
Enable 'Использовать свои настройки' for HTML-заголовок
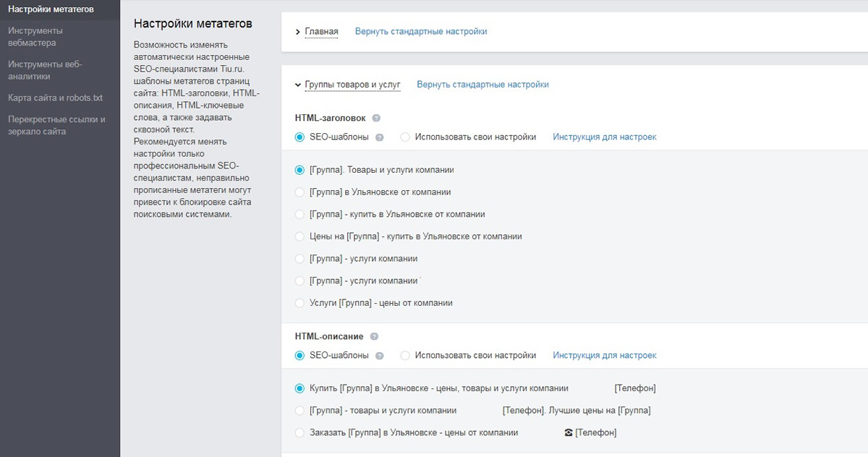(x=405, y=137)
